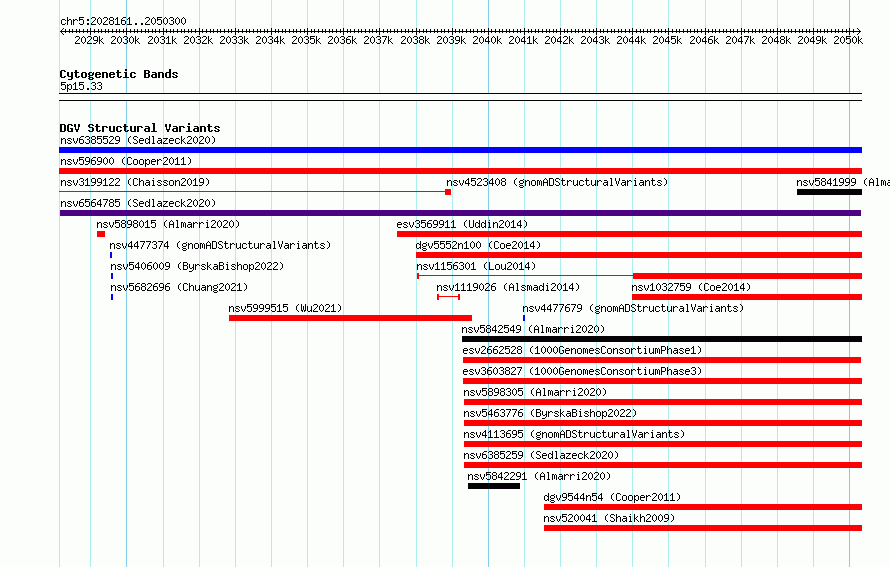Open the nsv596900 (Cooper2011) variant label
Image resolution: width=890 pixels, height=567 pixels.
coord(126,161)
